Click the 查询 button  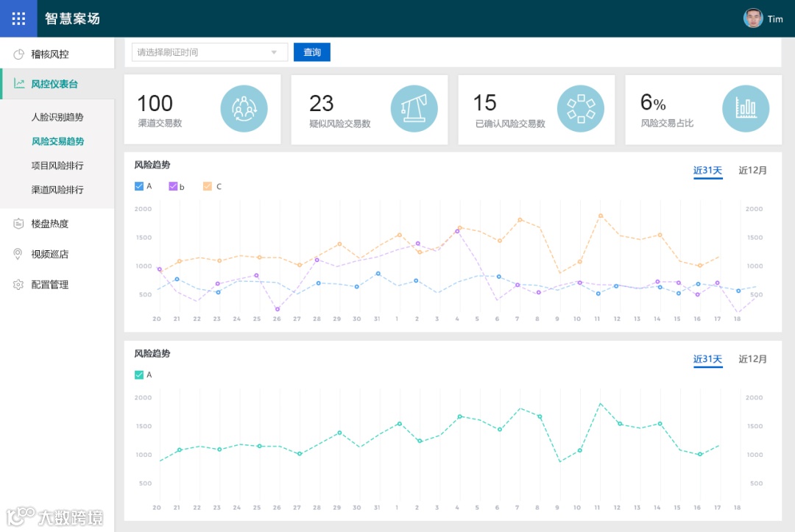click(312, 52)
